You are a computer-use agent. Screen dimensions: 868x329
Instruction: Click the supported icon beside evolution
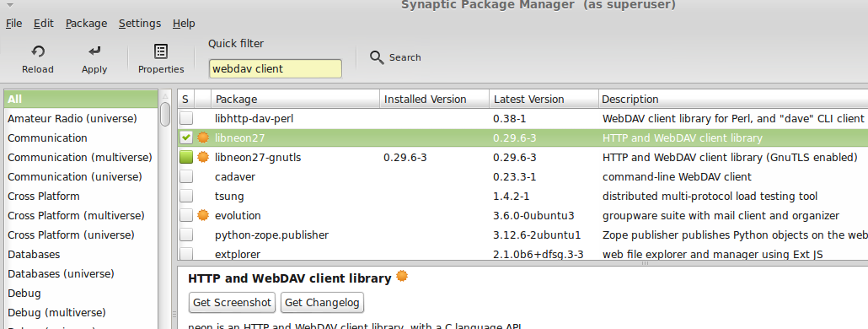204,215
